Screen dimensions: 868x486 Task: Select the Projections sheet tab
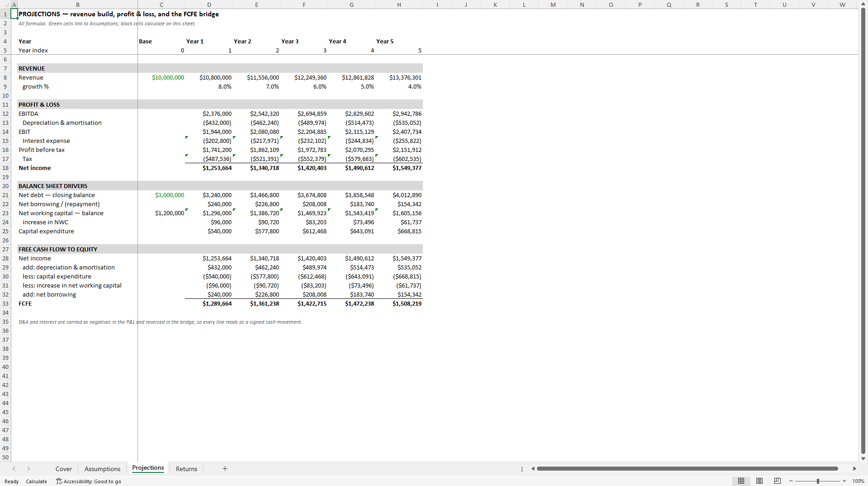(x=148, y=468)
